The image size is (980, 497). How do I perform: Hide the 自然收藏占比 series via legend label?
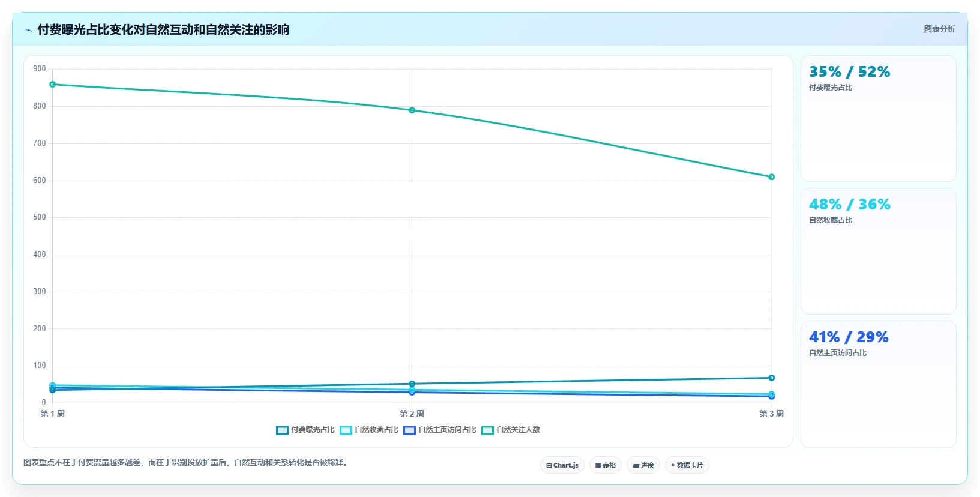pos(376,430)
